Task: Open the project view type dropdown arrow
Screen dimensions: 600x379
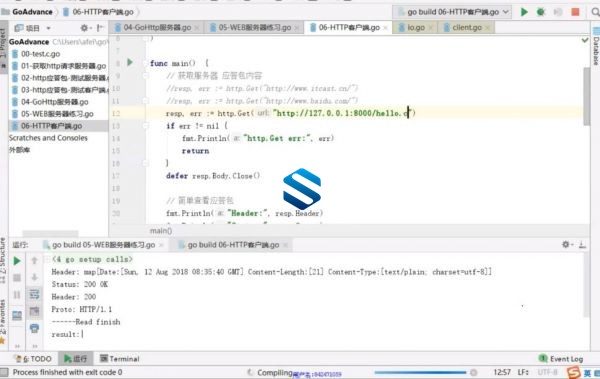Action: tap(48, 28)
